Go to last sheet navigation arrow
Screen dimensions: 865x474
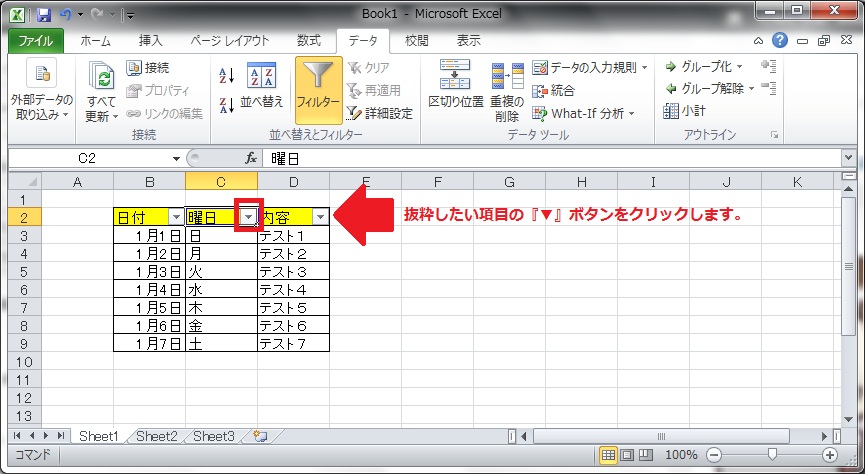click(61, 436)
